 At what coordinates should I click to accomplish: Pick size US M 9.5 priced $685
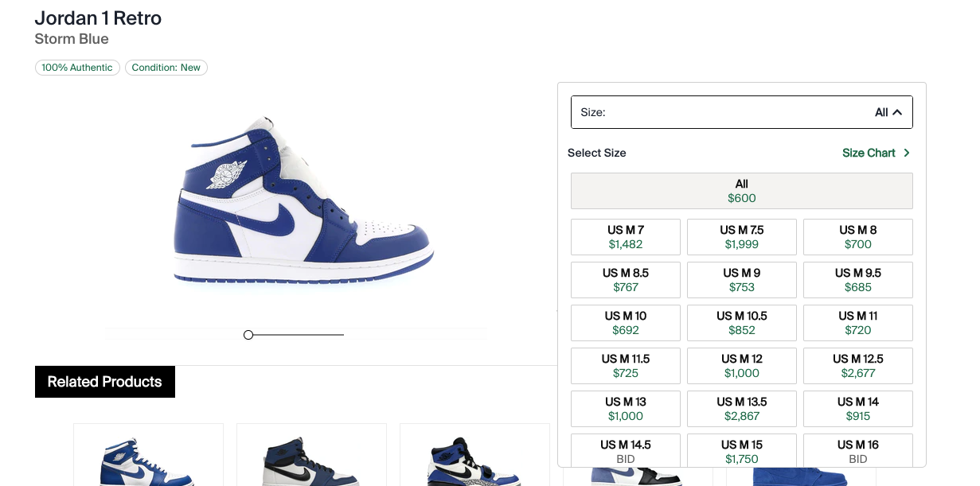pyautogui.click(x=858, y=280)
